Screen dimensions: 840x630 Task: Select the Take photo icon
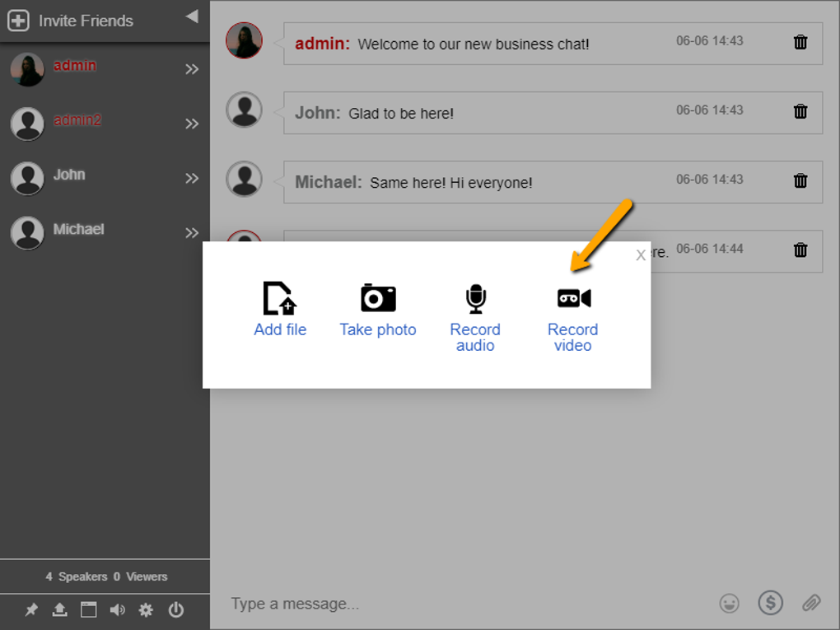click(378, 298)
